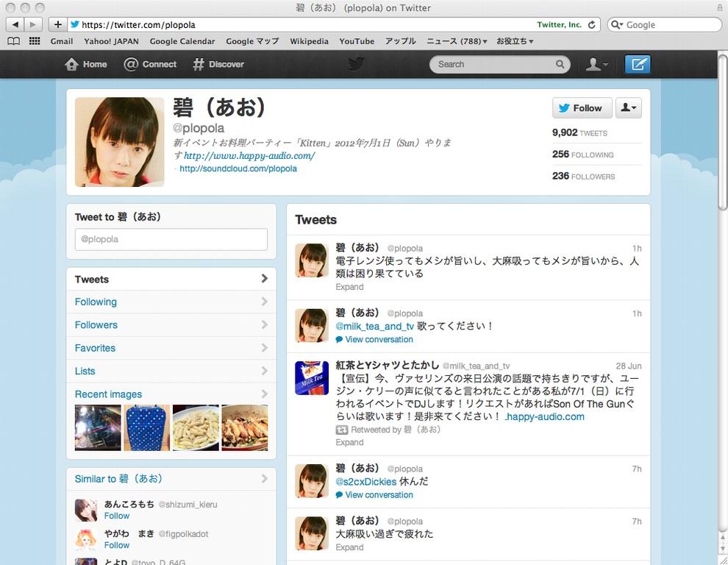Open the Wikipedia bookmark
This screenshot has width=728, height=565.
click(x=309, y=41)
